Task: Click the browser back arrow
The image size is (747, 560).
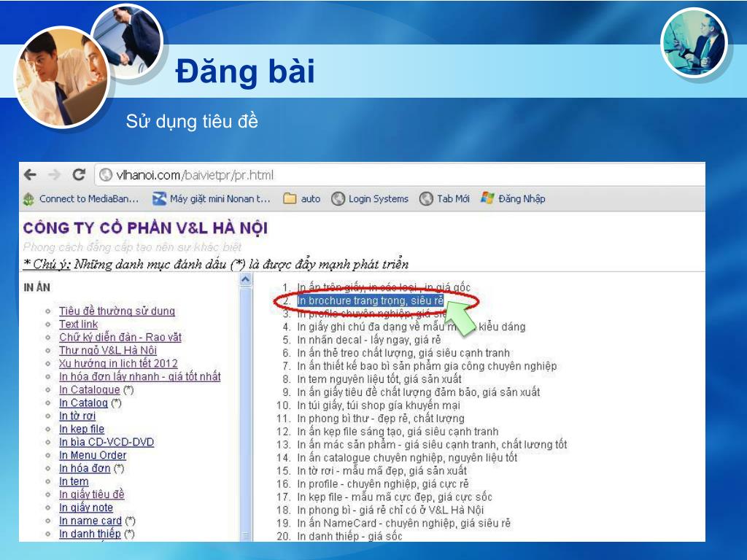Action: [30, 175]
